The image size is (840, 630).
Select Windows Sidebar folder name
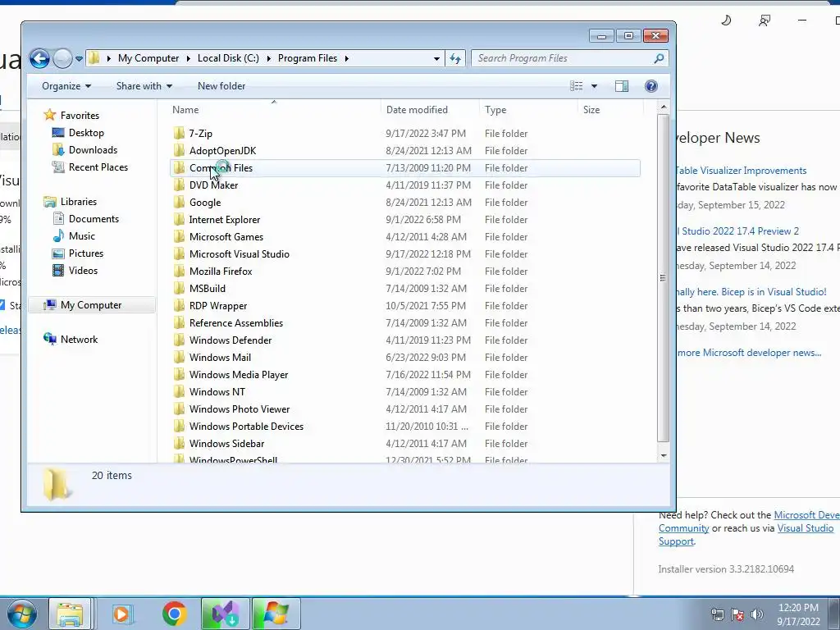tap(226, 443)
